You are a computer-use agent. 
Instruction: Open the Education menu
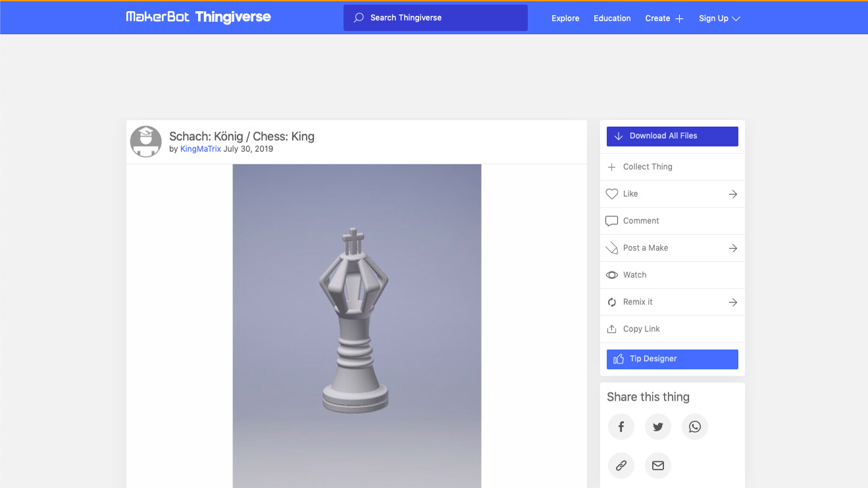pos(612,18)
